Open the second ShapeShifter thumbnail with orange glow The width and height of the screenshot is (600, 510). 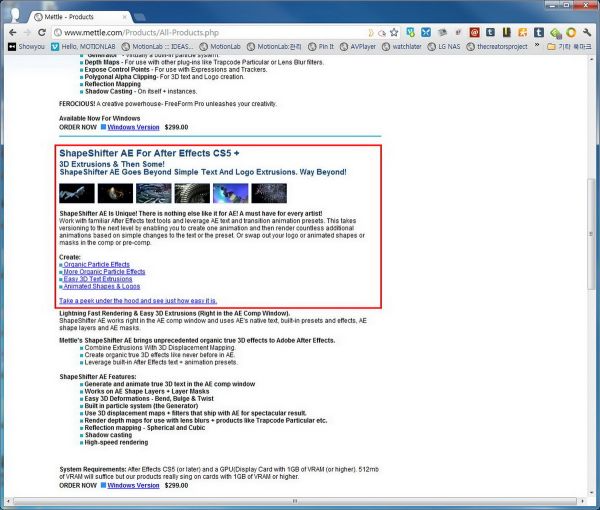115,193
